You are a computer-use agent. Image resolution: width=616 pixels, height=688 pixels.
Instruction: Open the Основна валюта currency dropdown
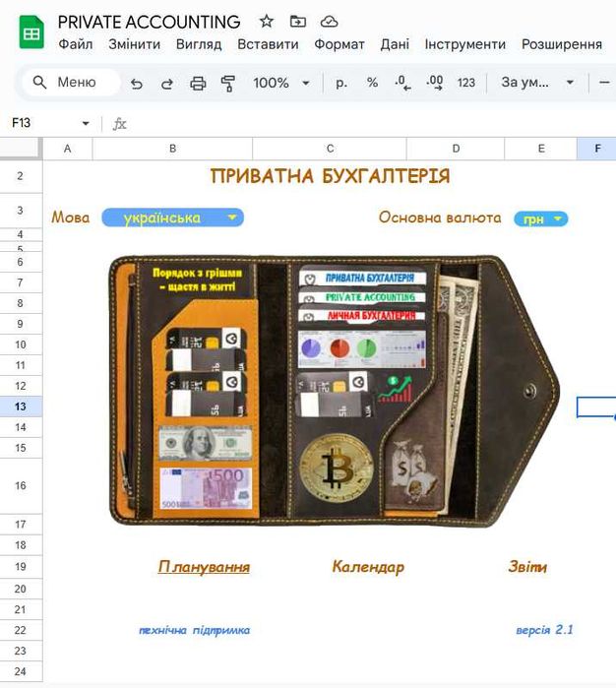tap(540, 219)
